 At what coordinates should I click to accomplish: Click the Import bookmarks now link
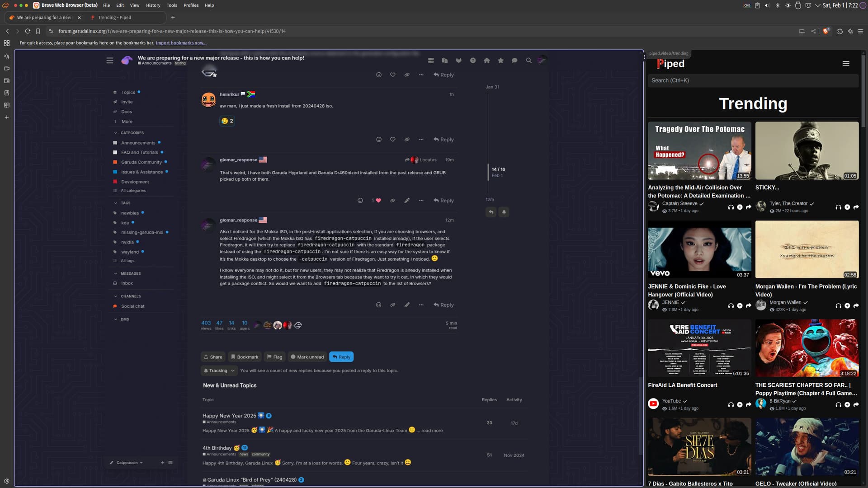coord(181,43)
